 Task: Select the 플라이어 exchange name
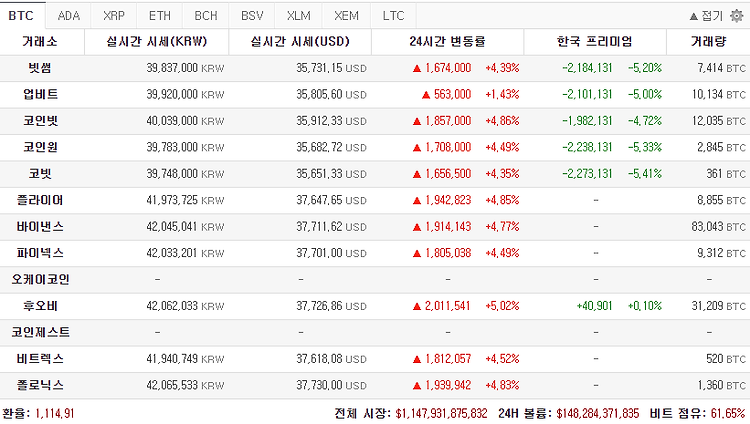coord(40,200)
